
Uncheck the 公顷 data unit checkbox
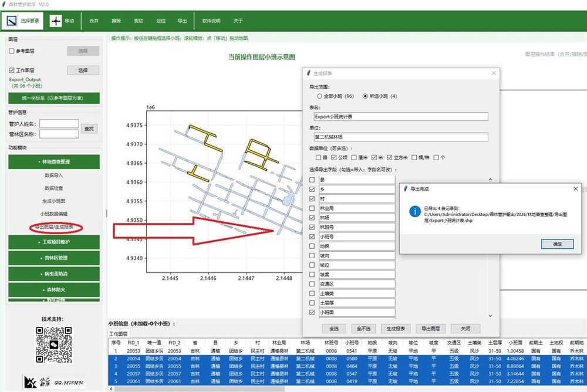334,157
